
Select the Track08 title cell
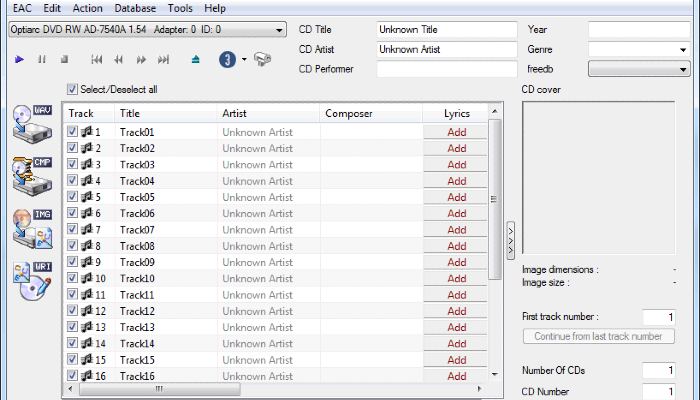166,246
